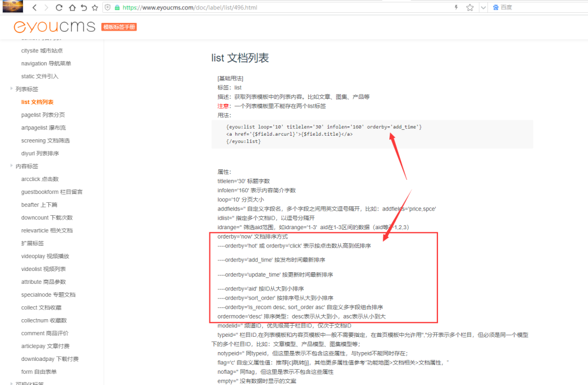Click the {eyou:list loop='10' code line
588x385 pixels.
tap(324, 127)
